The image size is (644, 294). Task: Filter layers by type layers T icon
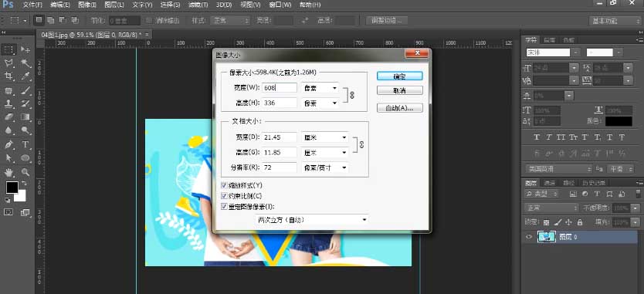tap(596, 194)
